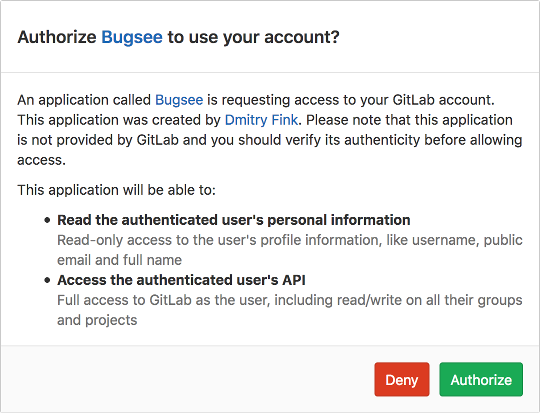Select 'Read the authenticated user's personal information' scope

[233, 220]
